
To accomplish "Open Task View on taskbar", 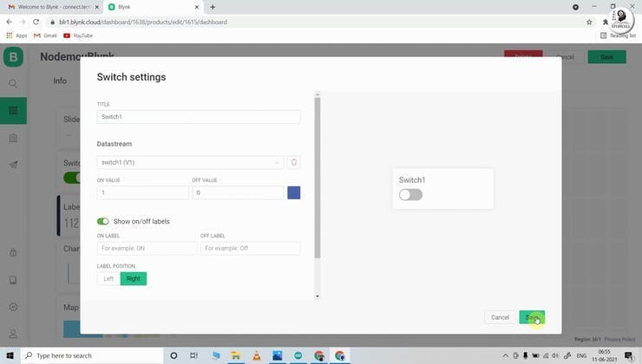I will (194, 356).
